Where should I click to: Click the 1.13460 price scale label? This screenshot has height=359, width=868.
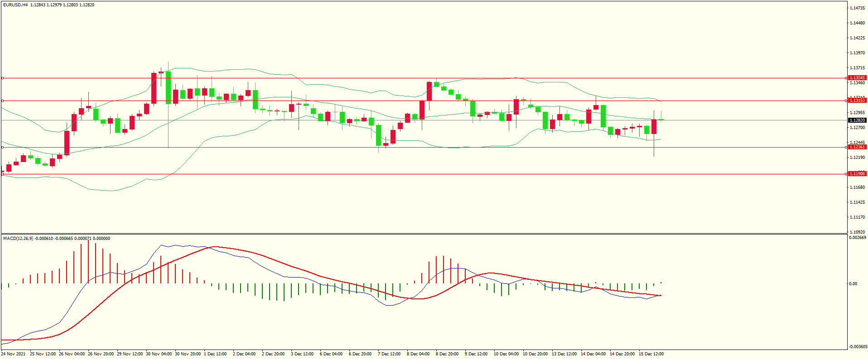pos(857,83)
